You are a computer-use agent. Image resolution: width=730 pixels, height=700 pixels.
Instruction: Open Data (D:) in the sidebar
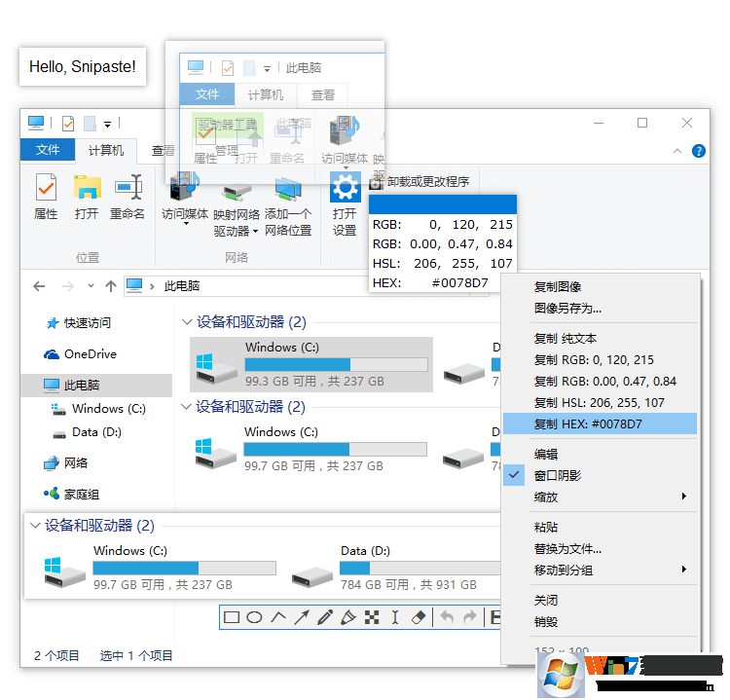pyautogui.click(x=87, y=432)
